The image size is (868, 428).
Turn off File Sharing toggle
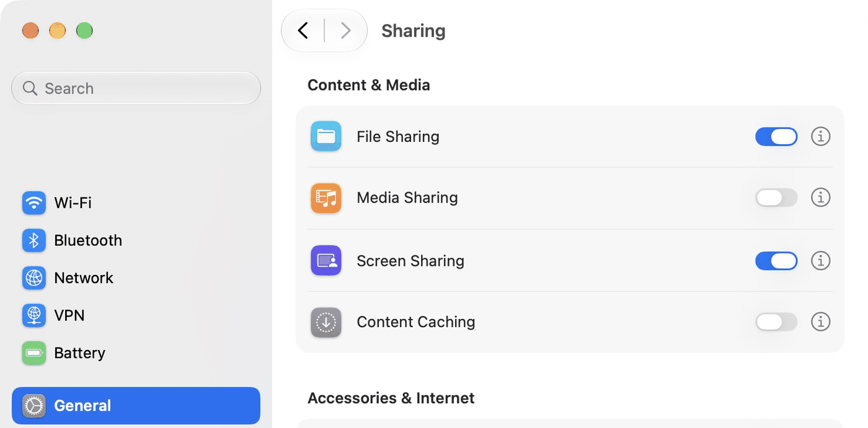pyautogui.click(x=776, y=136)
